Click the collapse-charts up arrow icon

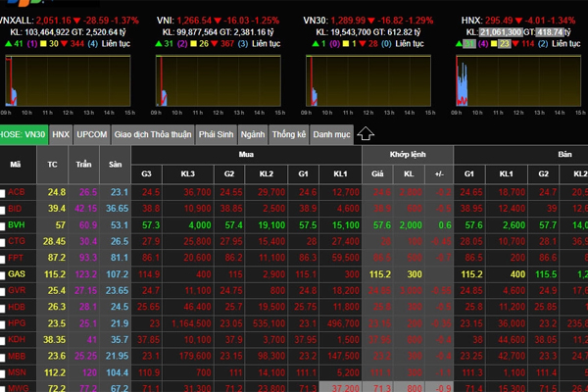[367, 133]
